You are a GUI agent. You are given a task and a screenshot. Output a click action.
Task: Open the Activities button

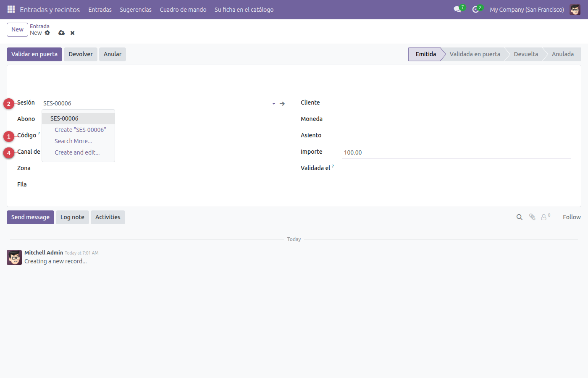pyautogui.click(x=108, y=217)
